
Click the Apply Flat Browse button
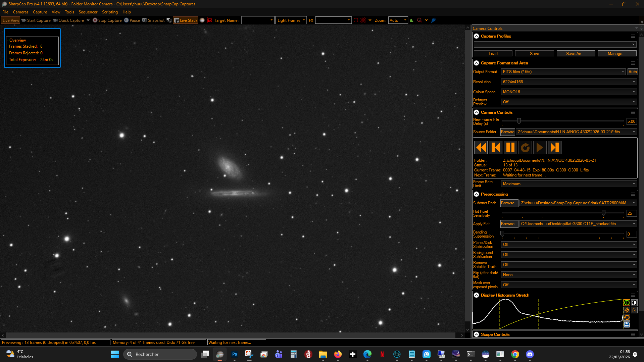click(509, 224)
